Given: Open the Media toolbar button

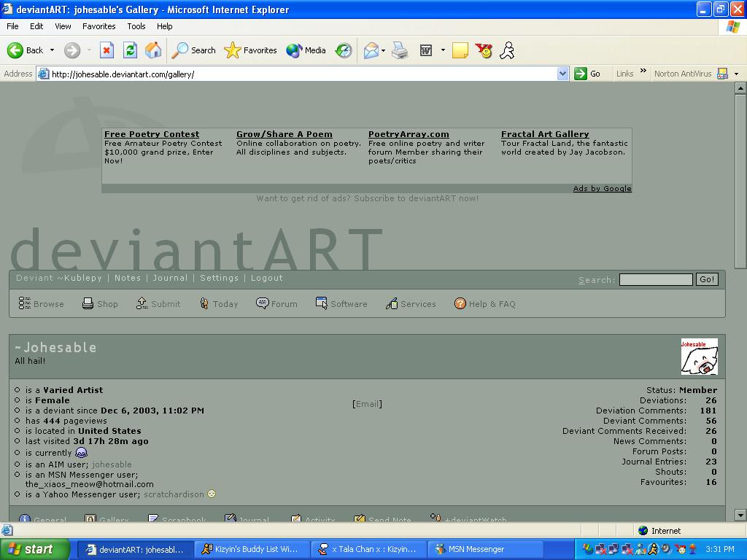Looking at the screenshot, I should (306, 50).
